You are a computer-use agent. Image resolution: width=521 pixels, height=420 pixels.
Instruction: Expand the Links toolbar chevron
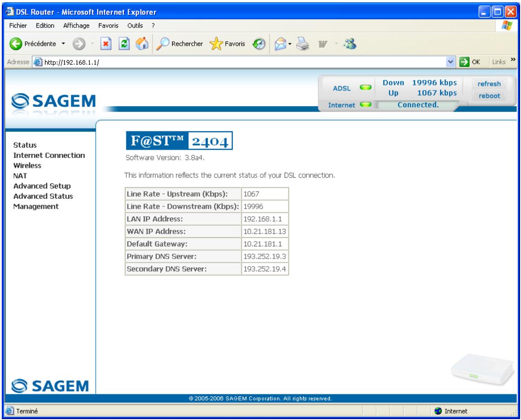[513, 60]
